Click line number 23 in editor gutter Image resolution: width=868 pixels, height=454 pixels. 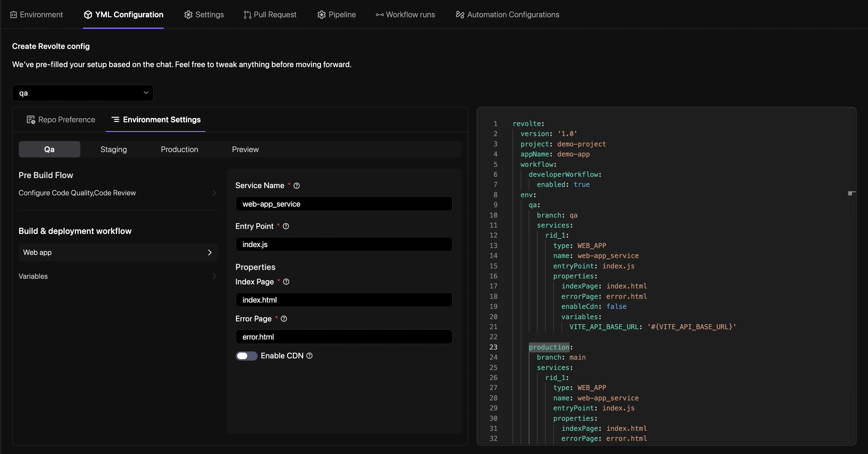pos(493,347)
